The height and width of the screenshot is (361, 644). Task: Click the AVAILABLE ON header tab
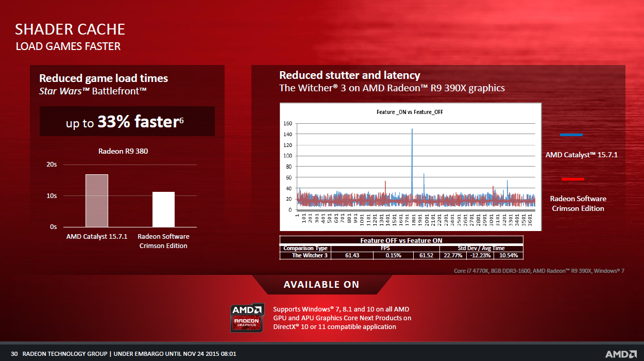point(321,285)
